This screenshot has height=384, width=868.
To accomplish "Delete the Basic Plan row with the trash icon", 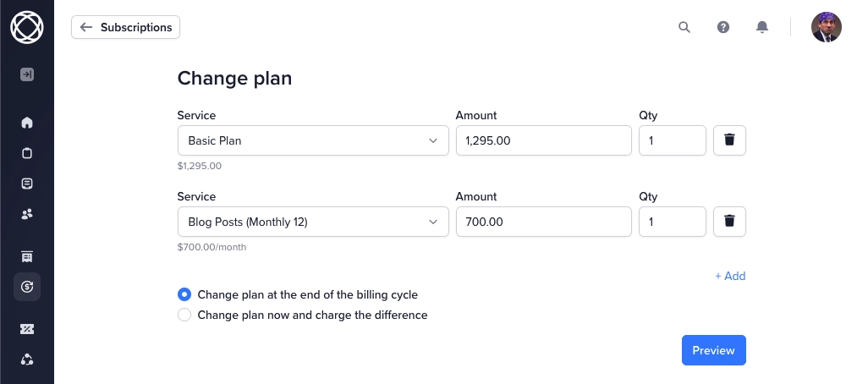I will [729, 140].
